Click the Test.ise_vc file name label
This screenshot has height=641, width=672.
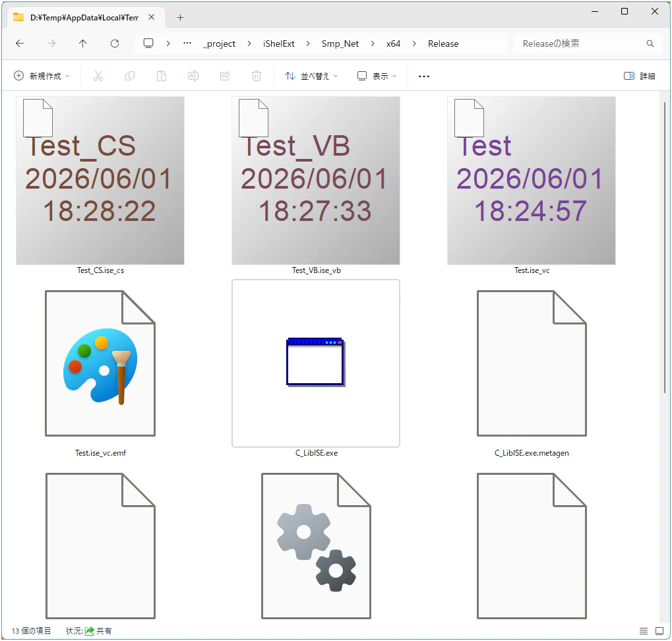click(532, 270)
